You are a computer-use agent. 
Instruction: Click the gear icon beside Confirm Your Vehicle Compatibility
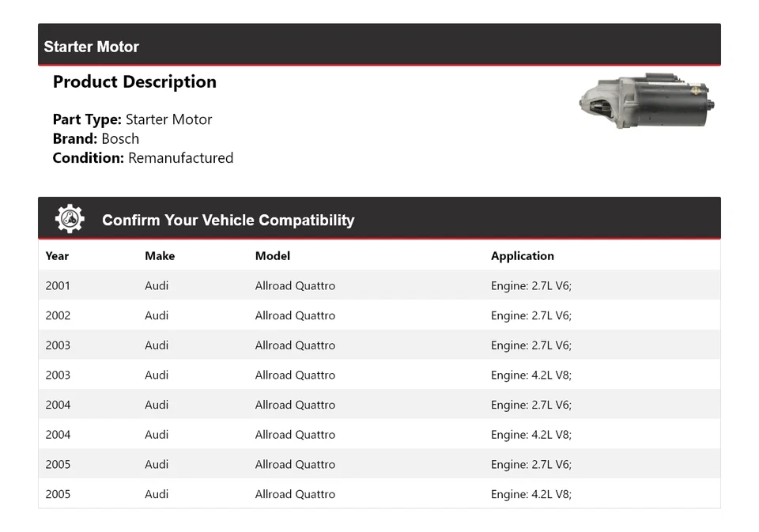tap(70, 219)
